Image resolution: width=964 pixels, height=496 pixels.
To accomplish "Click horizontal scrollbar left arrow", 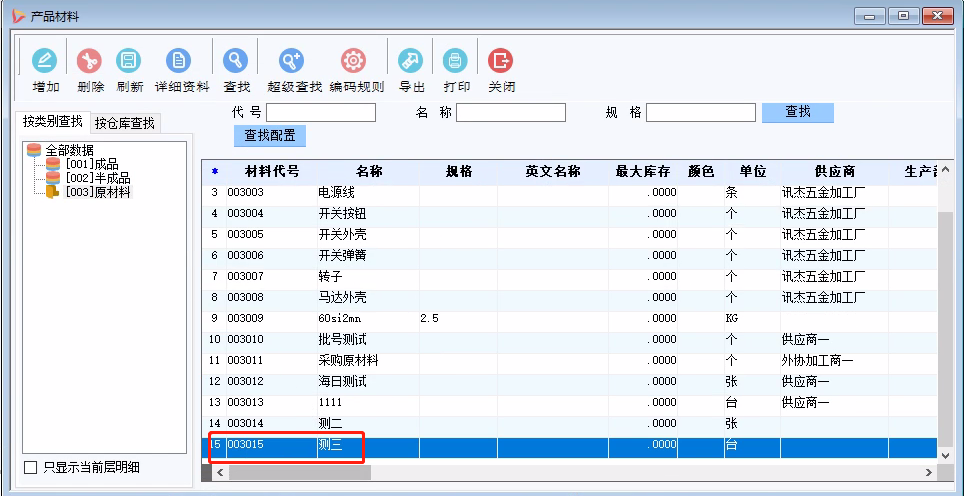I will [x=219, y=473].
